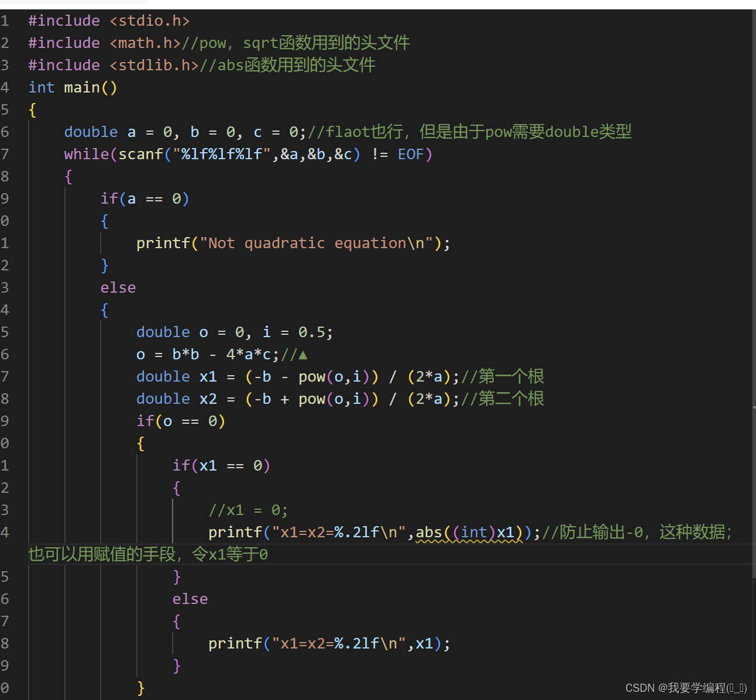
Task: Click the 'double x2' declaration
Action: point(177,399)
